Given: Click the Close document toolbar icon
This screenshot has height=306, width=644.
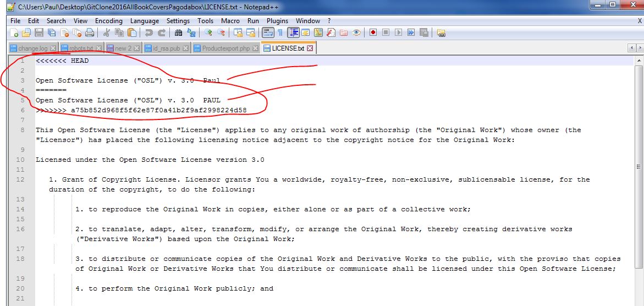Looking at the screenshot, I should click(64, 32).
